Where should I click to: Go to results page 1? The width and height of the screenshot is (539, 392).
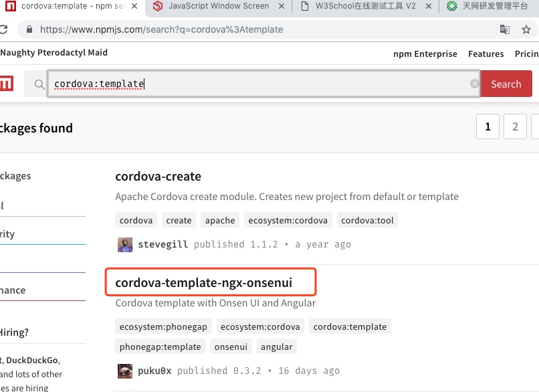(x=488, y=126)
